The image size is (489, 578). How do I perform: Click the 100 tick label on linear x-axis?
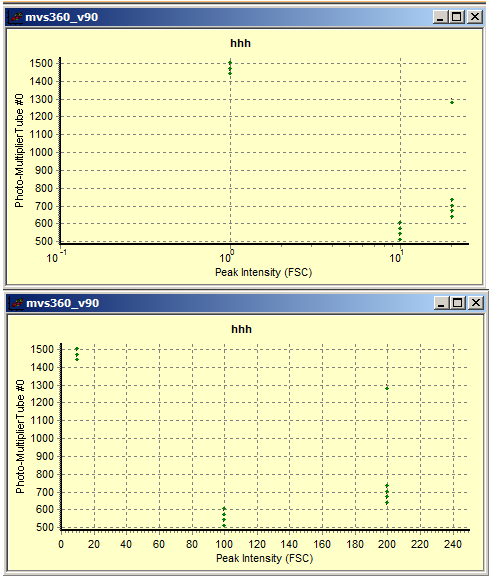click(x=224, y=544)
